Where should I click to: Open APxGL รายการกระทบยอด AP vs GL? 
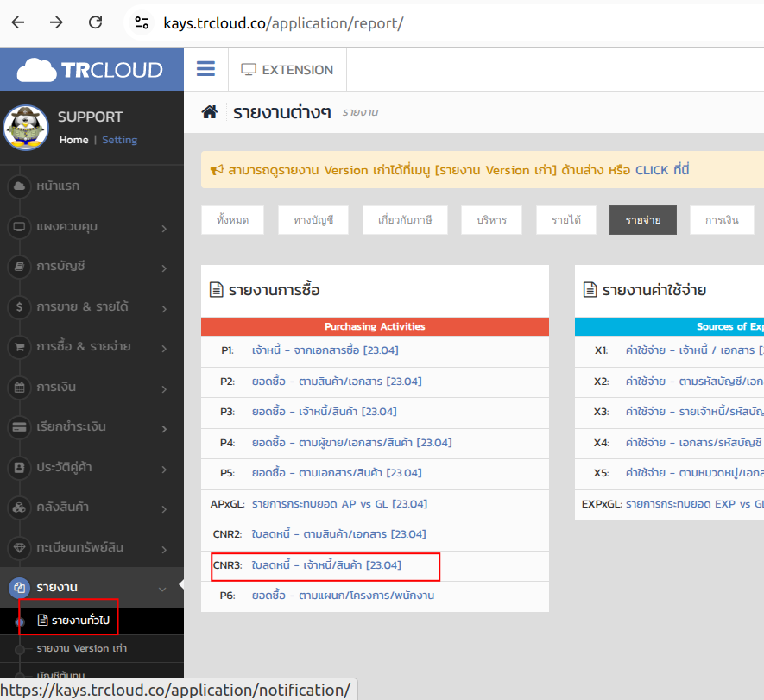339,504
